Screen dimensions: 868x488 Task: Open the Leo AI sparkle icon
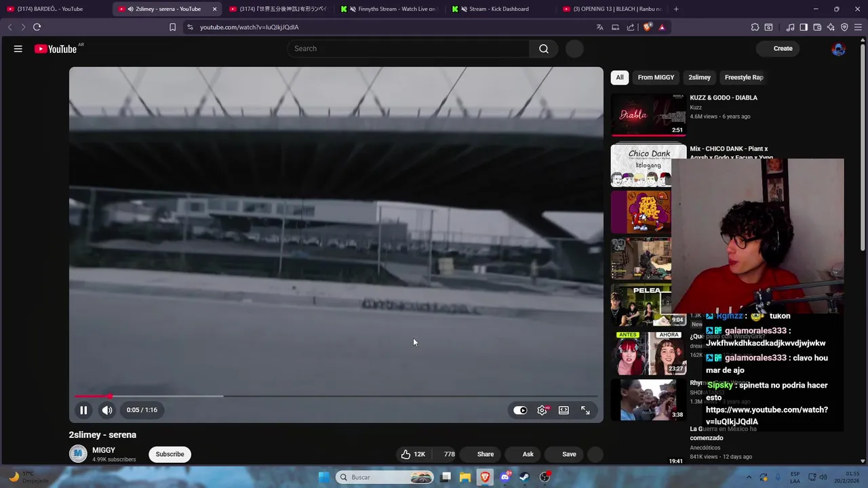click(831, 27)
